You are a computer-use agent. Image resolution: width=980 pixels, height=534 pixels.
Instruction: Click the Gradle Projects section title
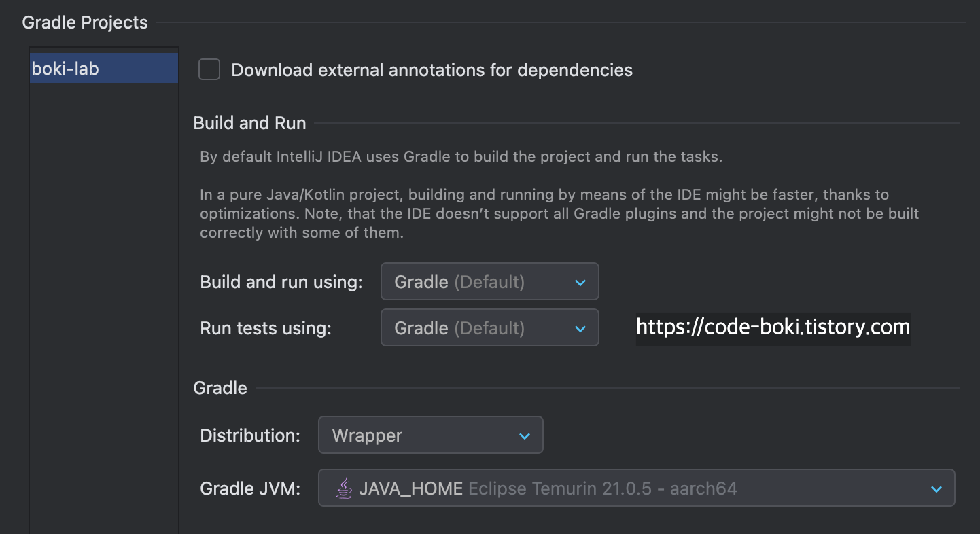pos(85,22)
